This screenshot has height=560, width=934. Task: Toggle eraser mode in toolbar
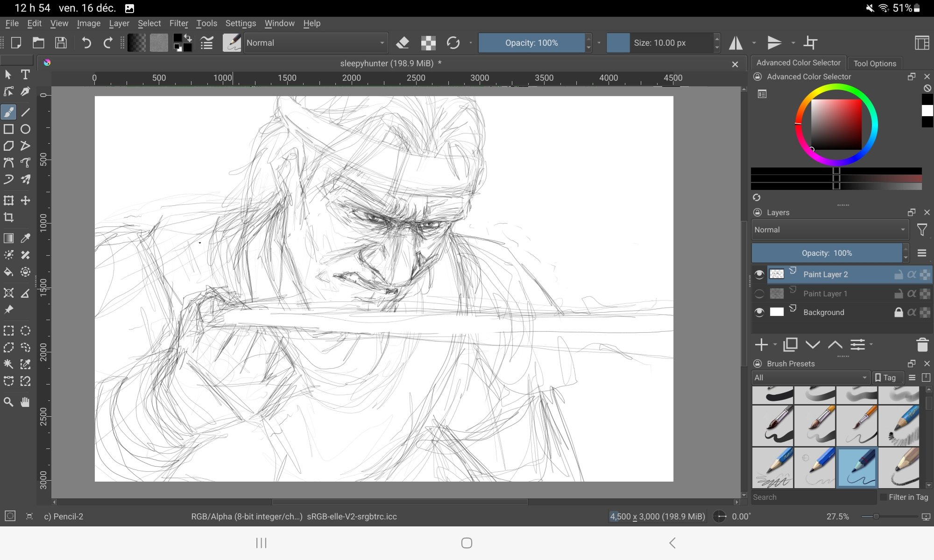[x=402, y=43]
